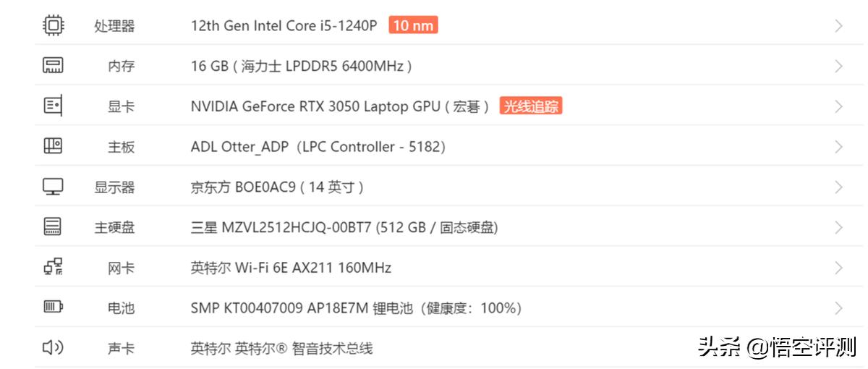Image resolution: width=868 pixels, height=369 pixels.
Task: Click the orange 光线追踪 badge
Action: 531,106
